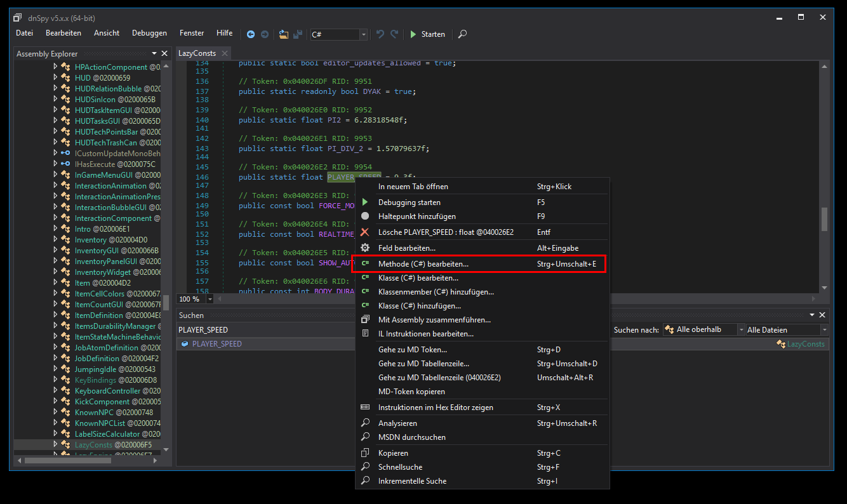Click the navigate back arrow icon

pyautogui.click(x=251, y=34)
